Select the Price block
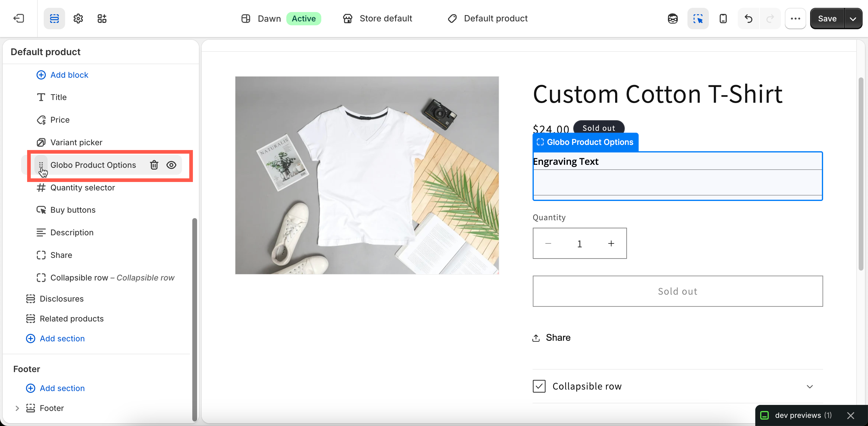This screenshot has width=868, height=426. click(x=53, y=120)
